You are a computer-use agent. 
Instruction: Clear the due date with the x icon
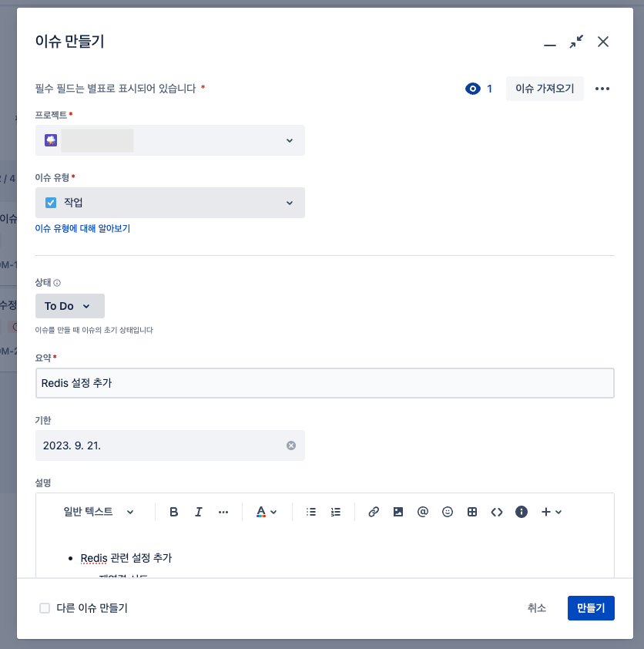[x=291, y=446]
